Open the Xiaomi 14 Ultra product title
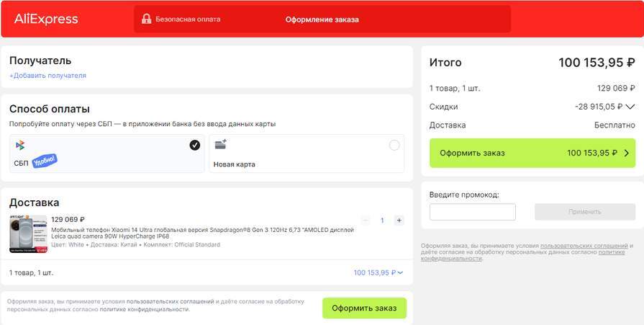This screenshot has height=325, width=644. click(x=202, y=233)
